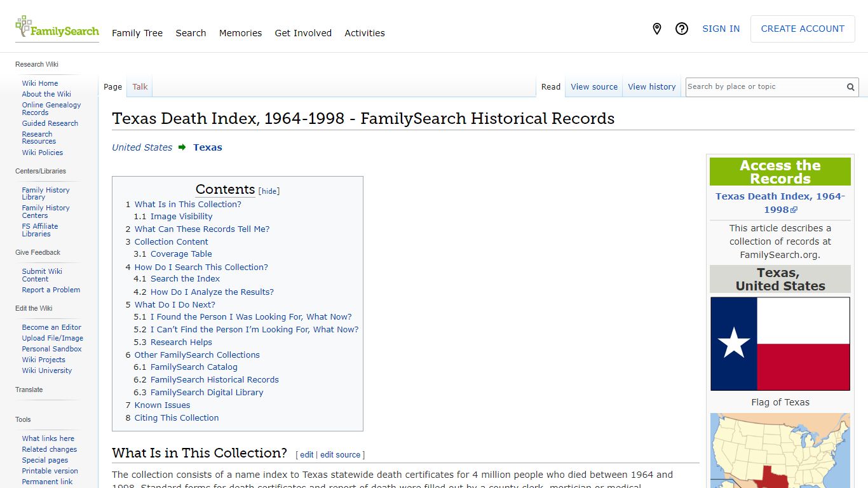Open Search menu in top navigation
Viewport: 868px width, 488px height.
191,33
